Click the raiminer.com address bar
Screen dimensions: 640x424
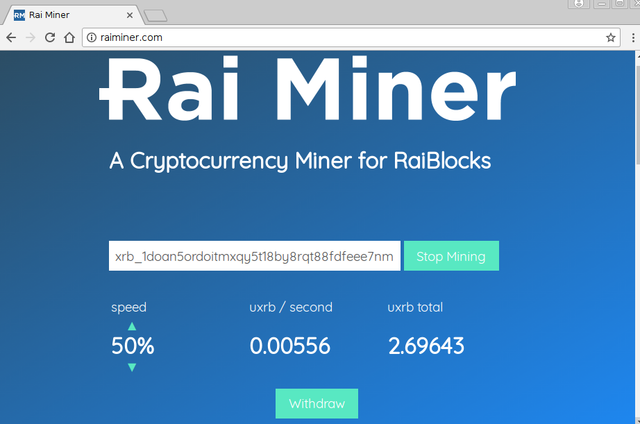(351, 38)
